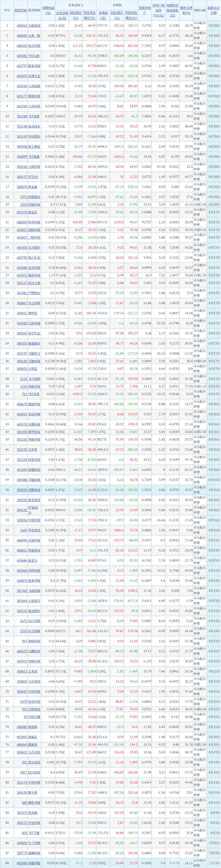
Task: Open stock code link 301288
Action: pos(22,117)
